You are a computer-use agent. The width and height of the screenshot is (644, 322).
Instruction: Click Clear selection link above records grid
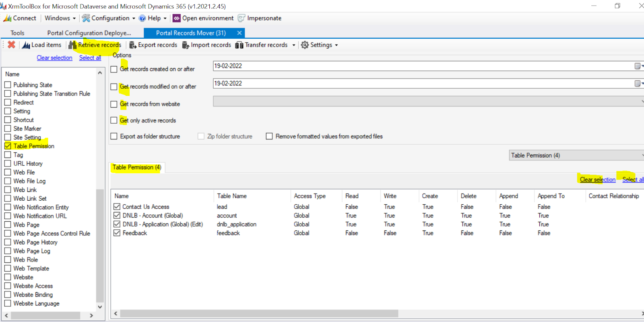(598, 179)
